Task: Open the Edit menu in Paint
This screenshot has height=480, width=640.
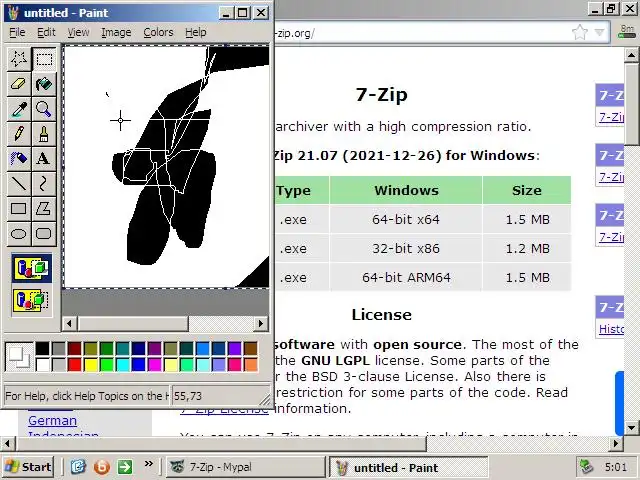Action: point(46,32)
